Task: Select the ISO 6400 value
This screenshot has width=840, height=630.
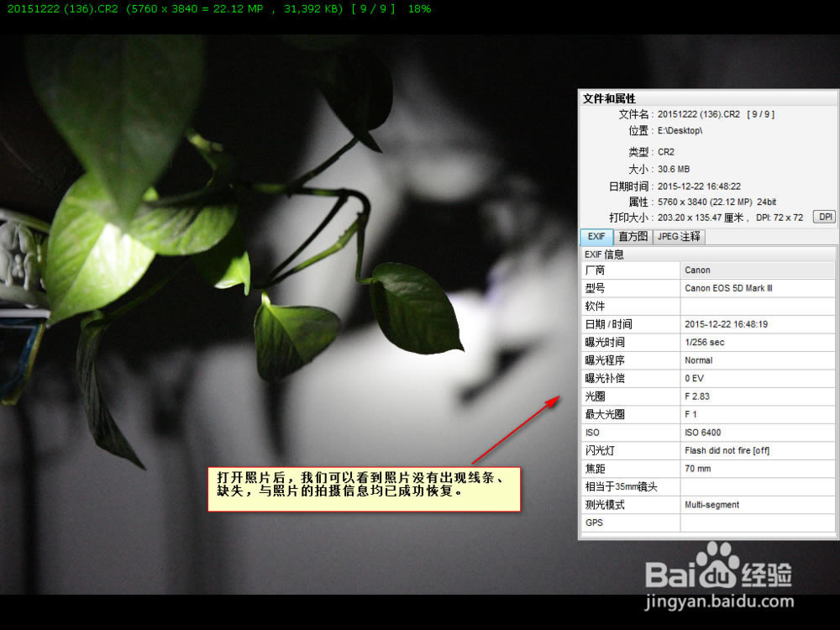Action: 703,433
